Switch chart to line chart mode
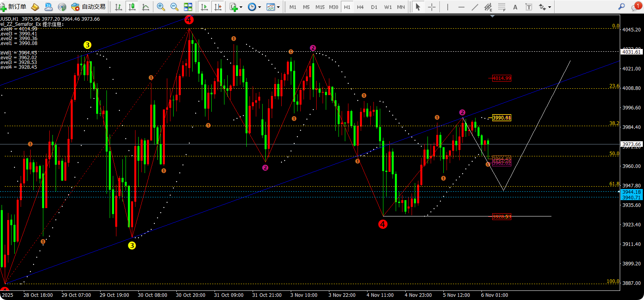Image resolution: width=644 pixels, height=300 pixels. pos(146,7)
